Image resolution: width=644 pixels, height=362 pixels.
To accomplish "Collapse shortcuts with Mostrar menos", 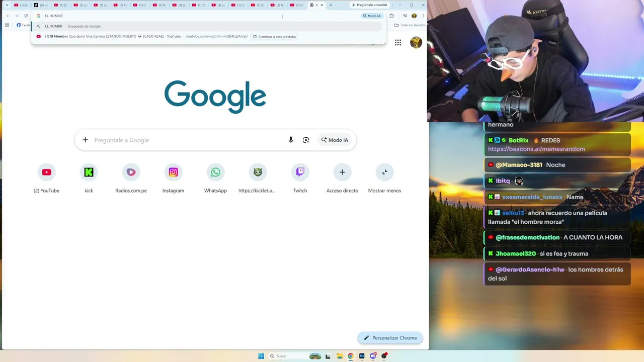I will pyautogui.click(x=384, y=179).
